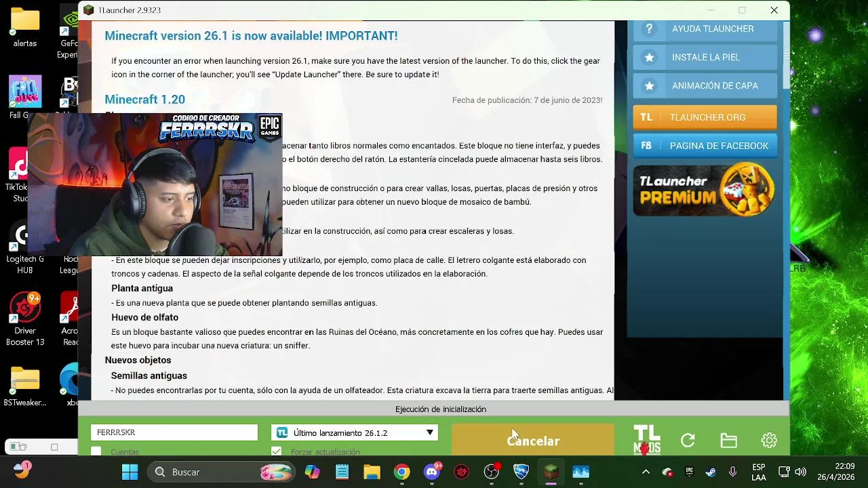Screen dimensions: 868x488
Task: Click TLauncher Premium banner
Action: point(705,190)
